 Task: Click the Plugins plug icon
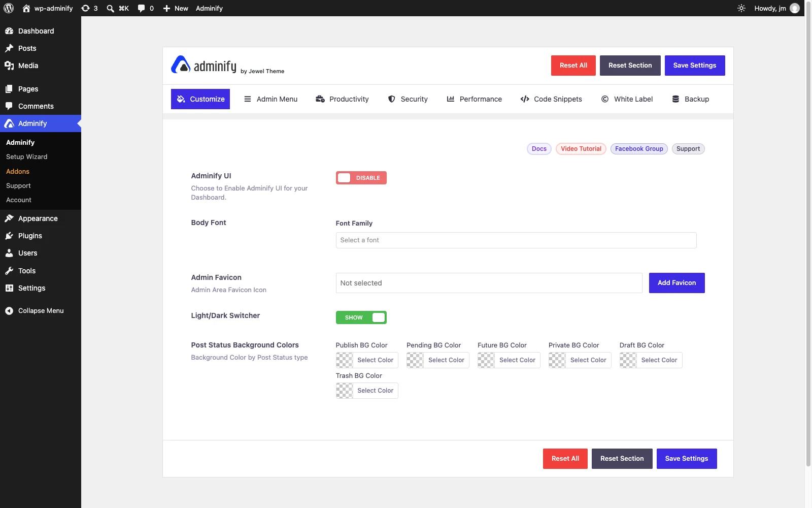coord(9,236)
